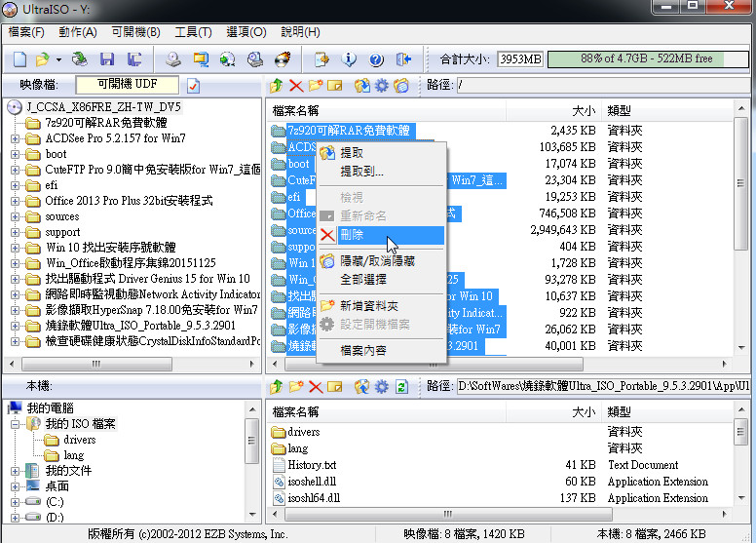Sort the image list by the 檔案名稱 column header

click(x=386, y=111)
